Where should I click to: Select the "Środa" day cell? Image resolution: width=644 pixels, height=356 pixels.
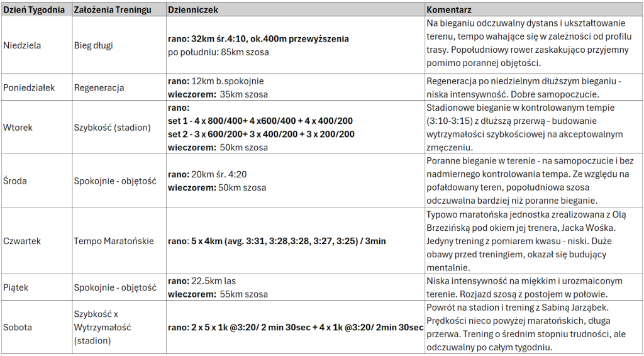(x=16, y=181)
